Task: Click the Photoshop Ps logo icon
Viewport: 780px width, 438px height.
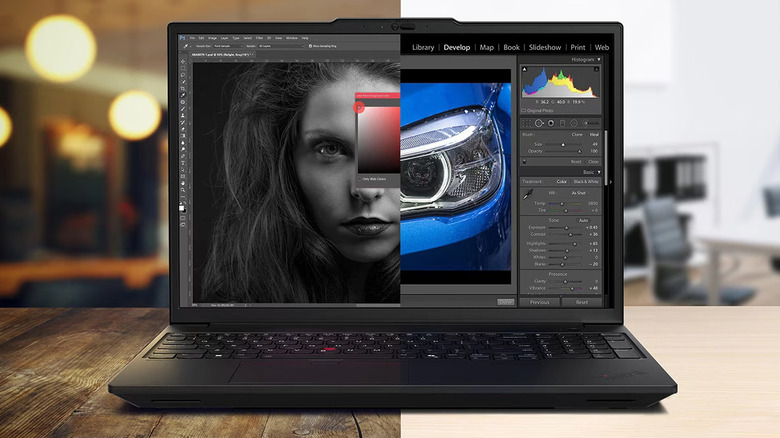Action: (182, 38)
